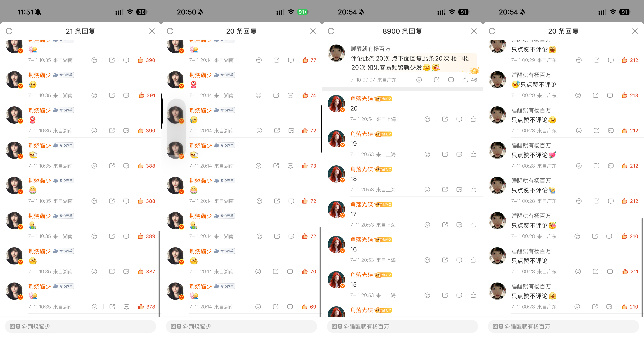644x349 pixels.
Task: Like the 角落光碟 reply "20"
Action: 473,119
